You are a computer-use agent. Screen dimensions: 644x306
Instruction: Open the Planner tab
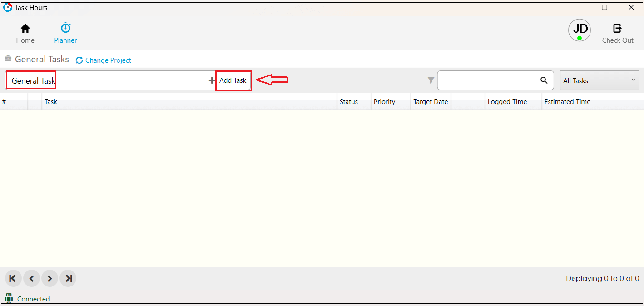[x=66, y=34]
